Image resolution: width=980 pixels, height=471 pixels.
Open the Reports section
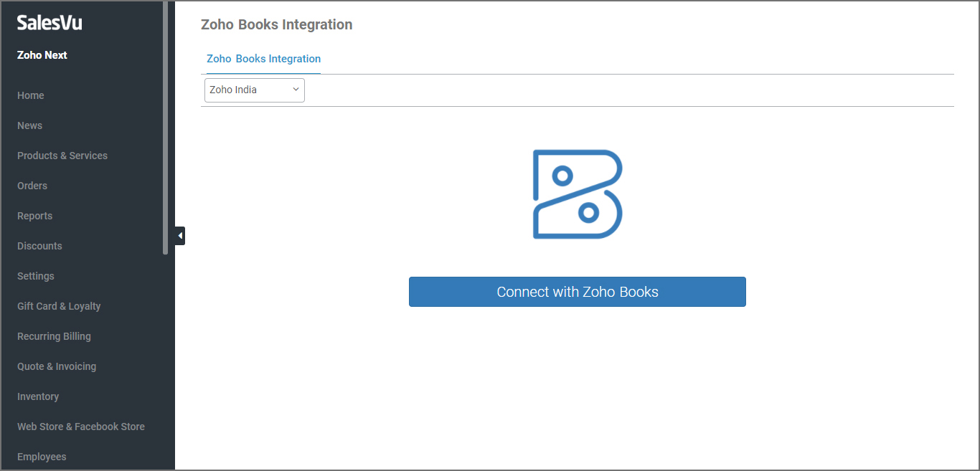(34, 216)
